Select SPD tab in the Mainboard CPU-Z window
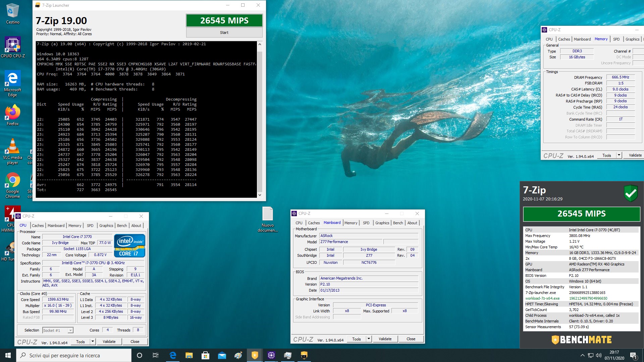Screen dimensions: 644x362 [366, 223]
